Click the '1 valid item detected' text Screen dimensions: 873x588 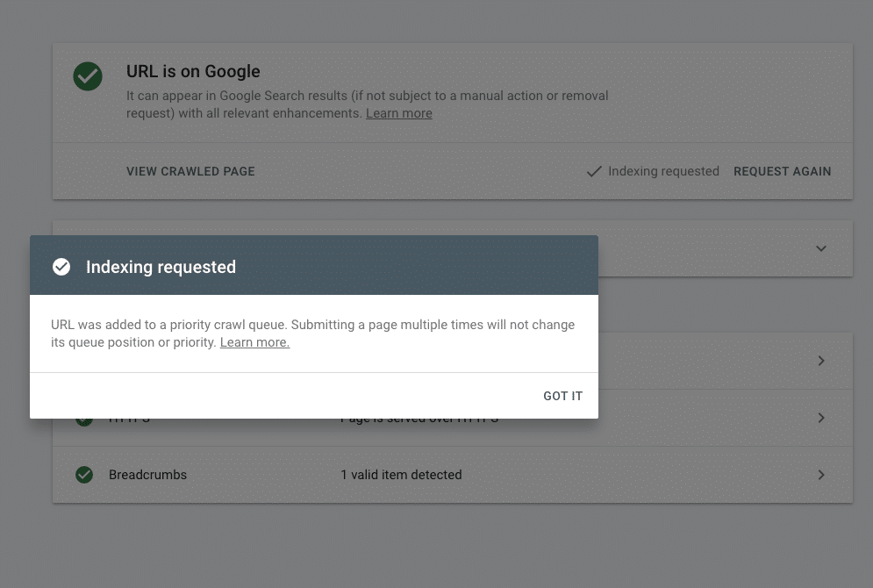point(401,475)
